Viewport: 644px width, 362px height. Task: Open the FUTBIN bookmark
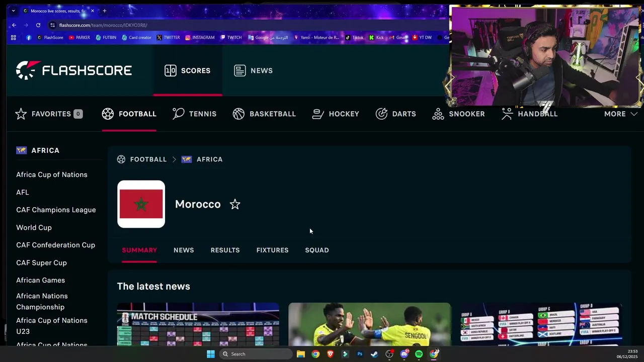tap(106, 37)
